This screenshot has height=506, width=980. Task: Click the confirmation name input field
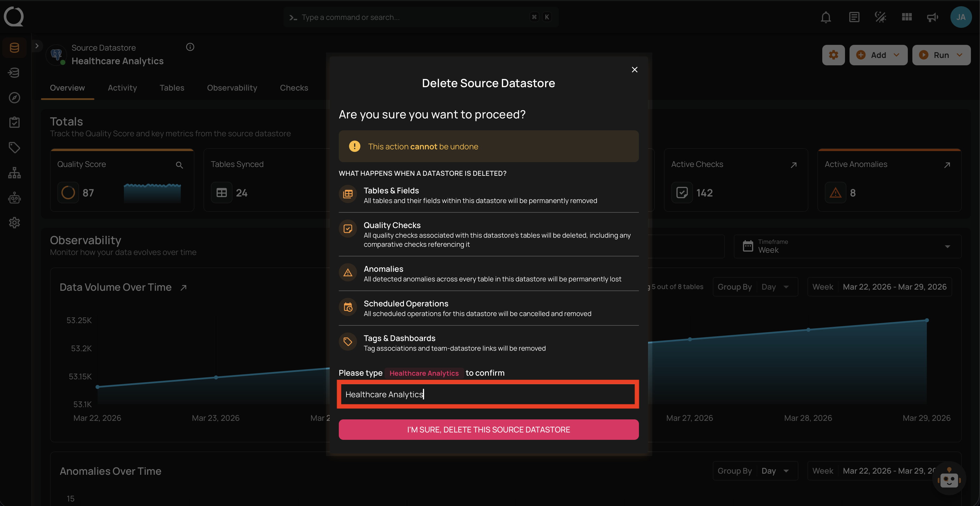[488, 394]
